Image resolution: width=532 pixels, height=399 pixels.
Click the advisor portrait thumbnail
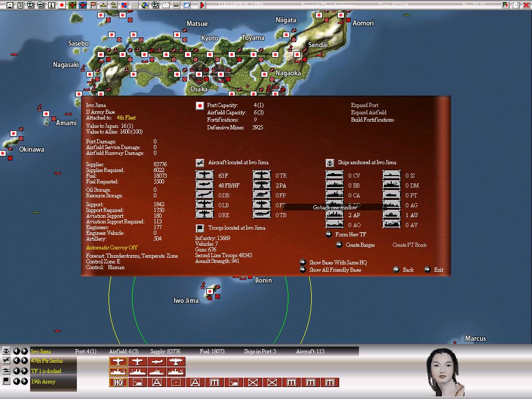[445, 372]
